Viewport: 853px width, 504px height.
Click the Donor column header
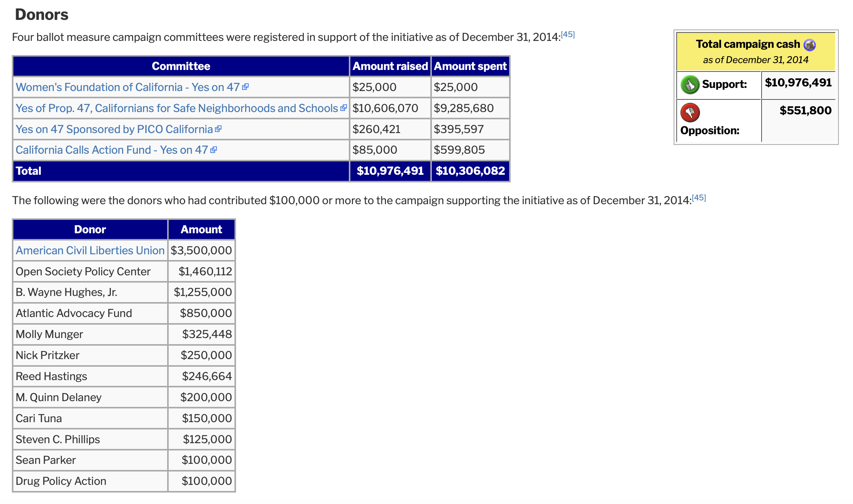pos(90,229)
